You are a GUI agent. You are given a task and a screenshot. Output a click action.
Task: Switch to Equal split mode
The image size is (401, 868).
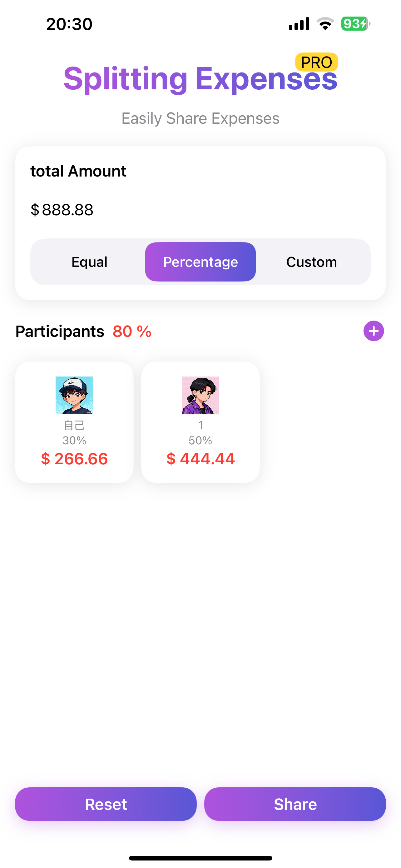click(x=89, y=262)
